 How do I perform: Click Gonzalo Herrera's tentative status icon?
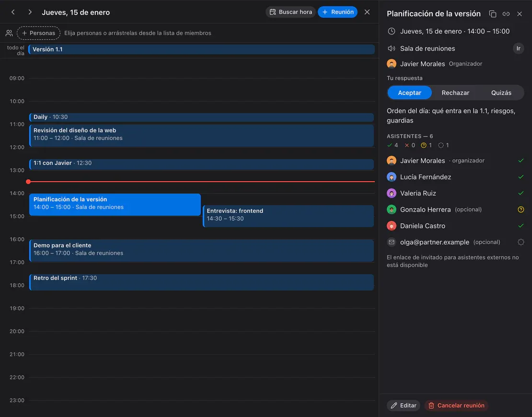tap(521, 209)
